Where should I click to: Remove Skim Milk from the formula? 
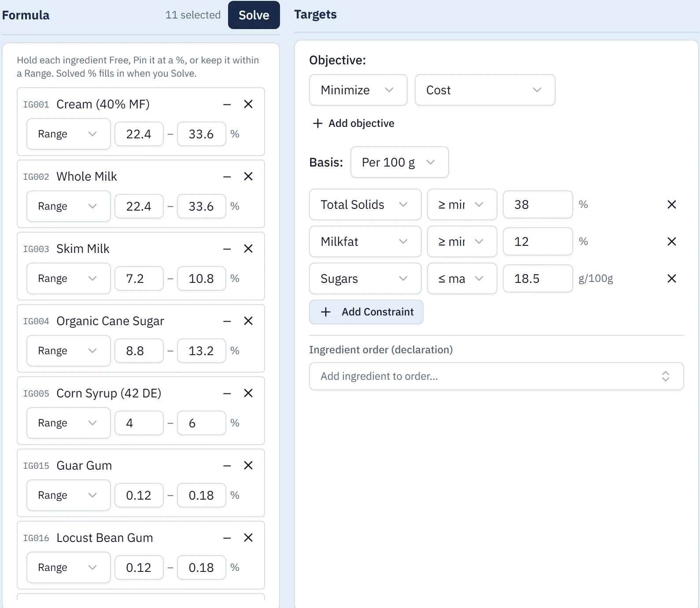(248, 249)
